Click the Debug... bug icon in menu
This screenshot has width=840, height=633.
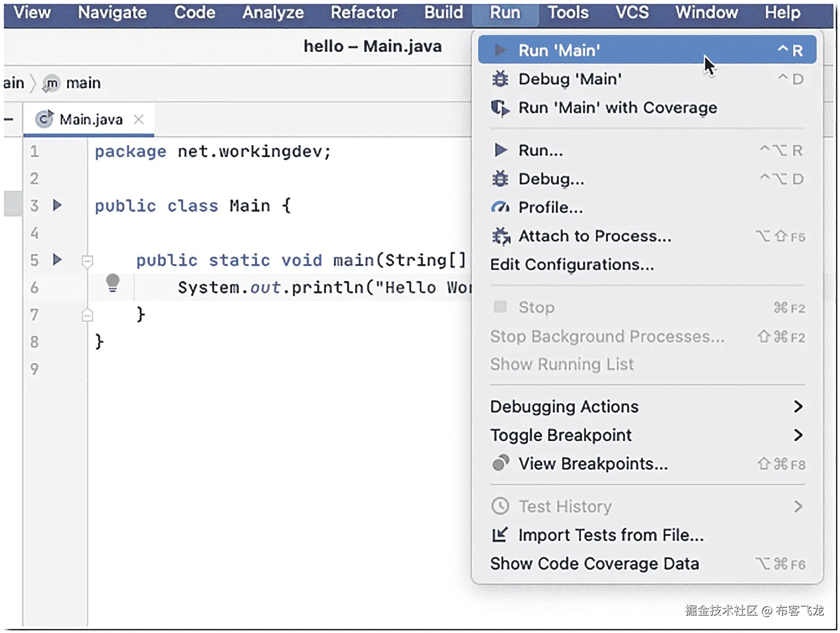point(500,179)
